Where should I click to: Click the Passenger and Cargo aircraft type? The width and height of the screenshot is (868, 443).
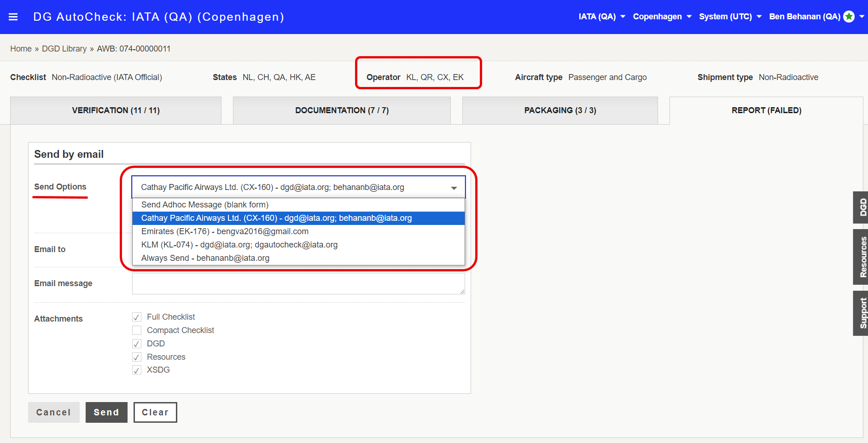[x=607, y=77]
